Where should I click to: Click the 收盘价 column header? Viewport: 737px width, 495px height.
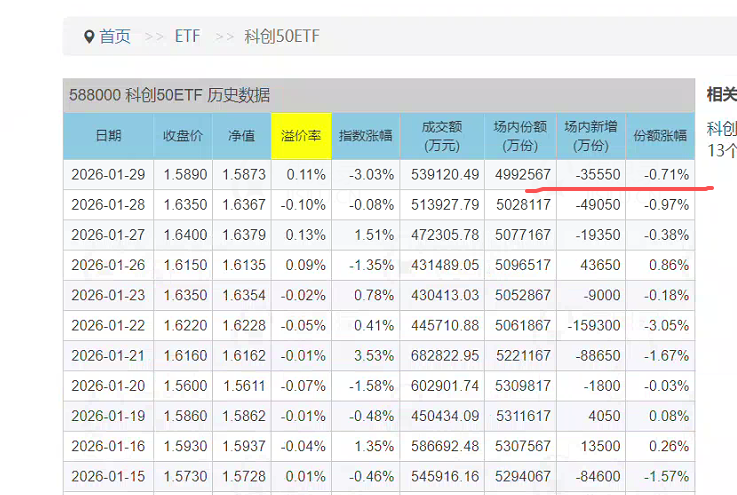(182, 136)
